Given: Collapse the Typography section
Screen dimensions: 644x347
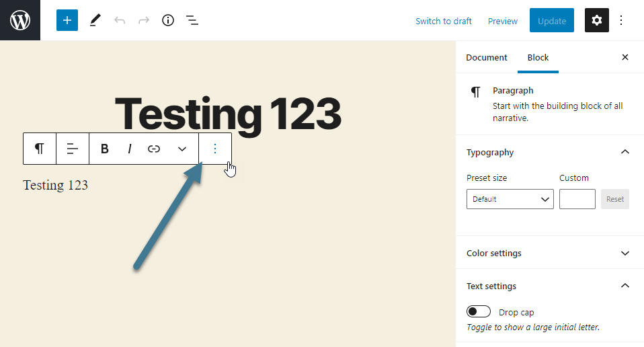Looking at the screenshot, I should click(x=625, y=152).
